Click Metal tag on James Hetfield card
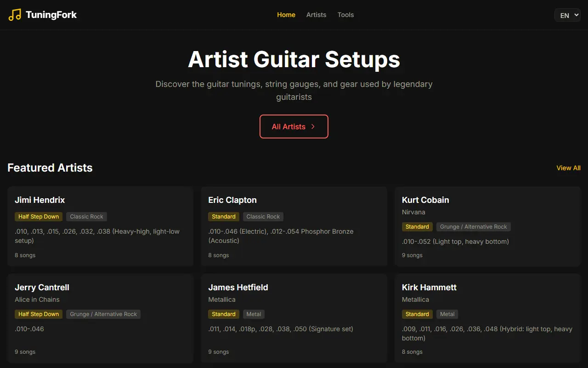 [254, 314]
